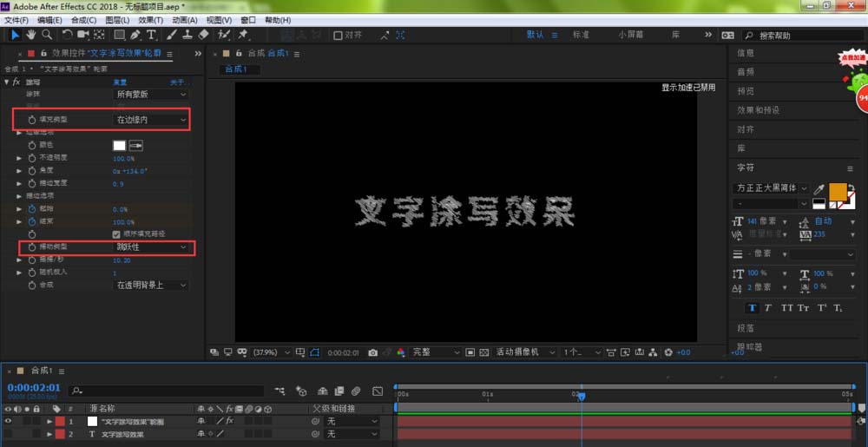Image resolution: width=868 pixels, height=447 pixels.
Task: Select the Puppet Pin tool
Action: coord(242,35)
